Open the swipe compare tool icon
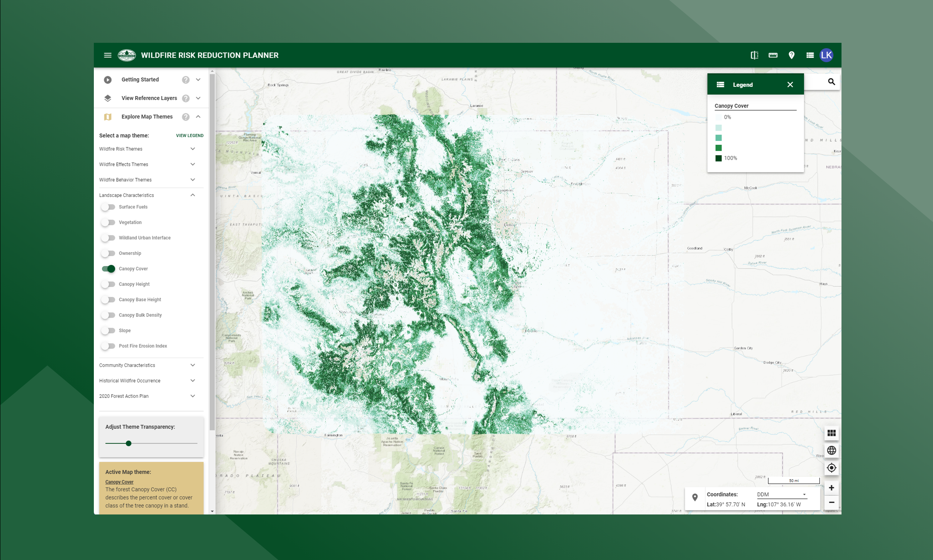933x560 pixels. click(x=754, y=55)
